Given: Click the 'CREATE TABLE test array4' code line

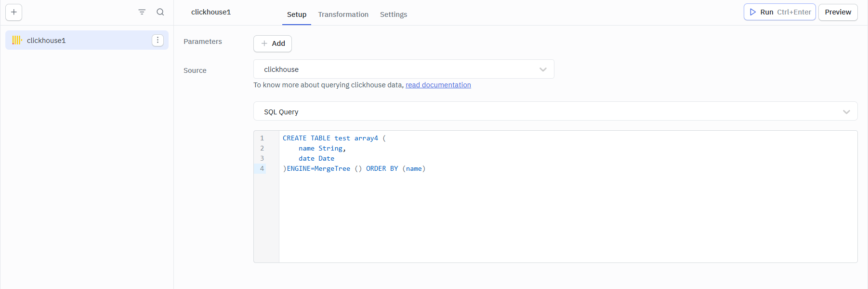Looking at the screenshot, I should pyautogui.click(x=334, y=138).
